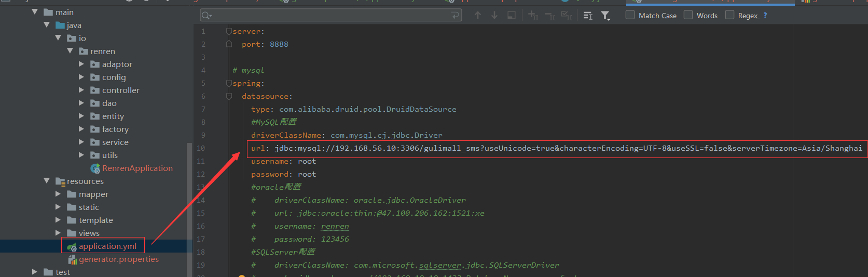
Task: Expand the adaptor package
Action: click(x=81, y=64)
